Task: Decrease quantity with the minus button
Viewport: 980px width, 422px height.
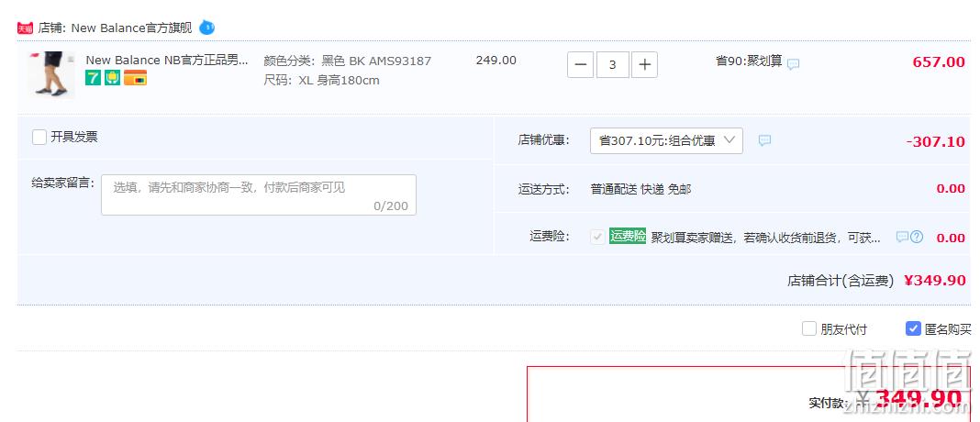Action: click(581, 64)
